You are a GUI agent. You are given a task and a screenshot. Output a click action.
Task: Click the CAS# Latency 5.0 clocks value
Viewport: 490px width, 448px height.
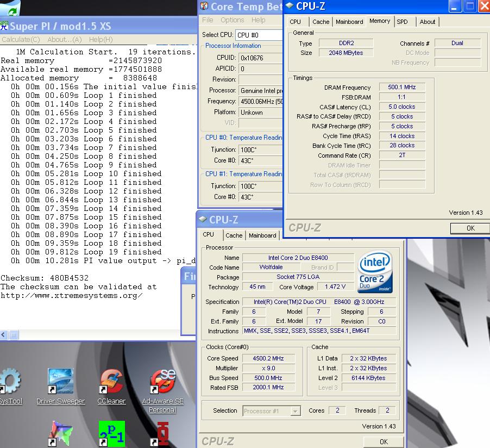point(402,107)
